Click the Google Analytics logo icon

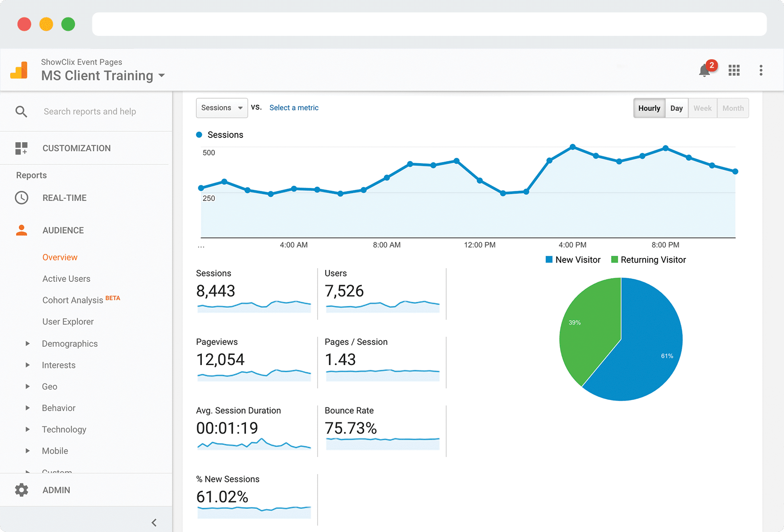(x=19, y=70)
